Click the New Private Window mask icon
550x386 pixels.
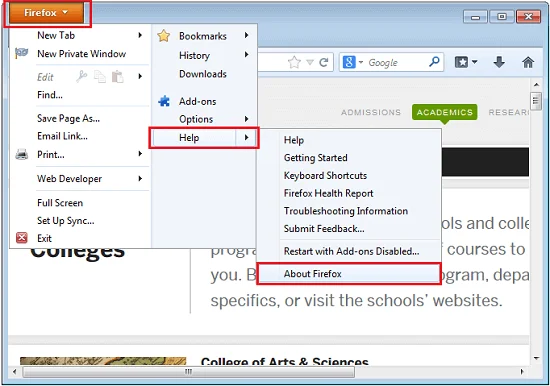point(21,53)
